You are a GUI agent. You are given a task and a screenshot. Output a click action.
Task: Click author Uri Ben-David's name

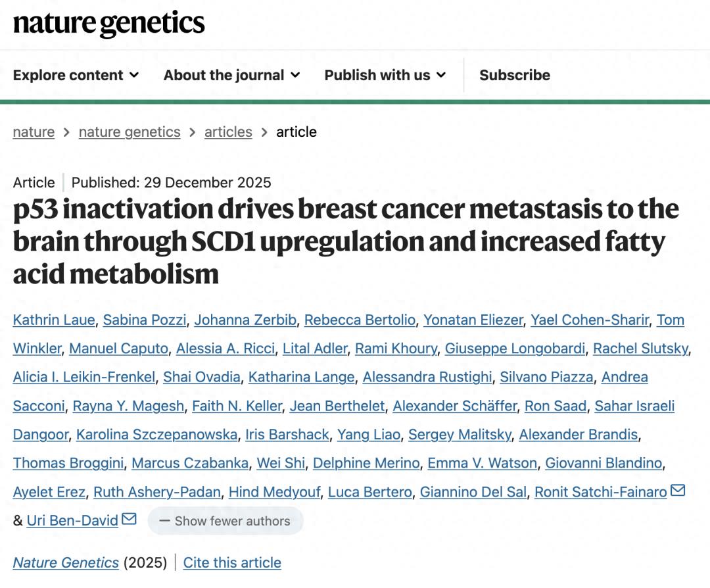(x=72, y=520)
